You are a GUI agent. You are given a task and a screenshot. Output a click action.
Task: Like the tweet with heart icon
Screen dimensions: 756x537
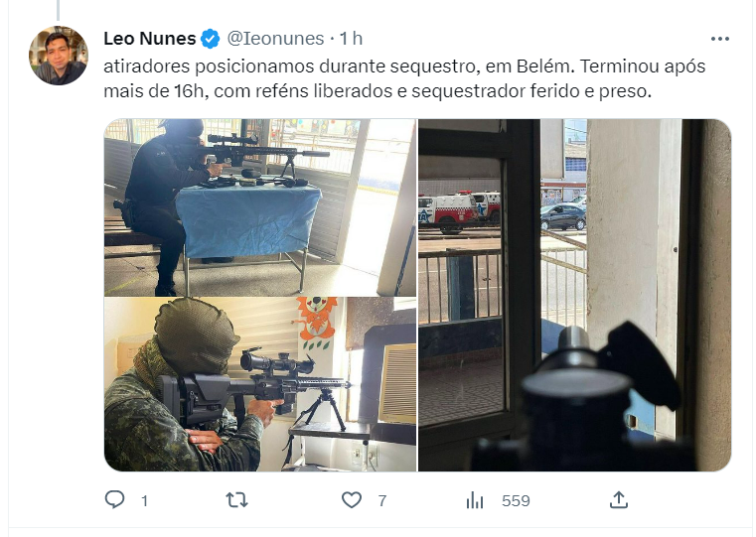[352, 500]
